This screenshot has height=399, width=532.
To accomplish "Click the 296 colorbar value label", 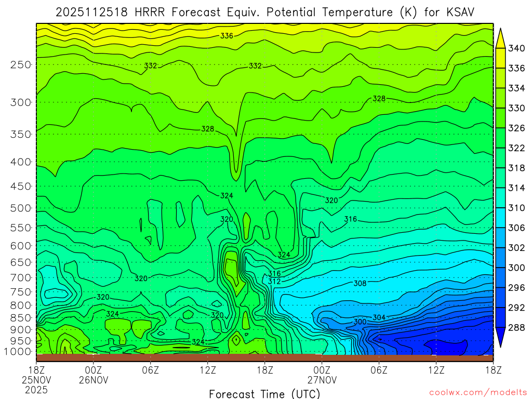I will (516, 288).
